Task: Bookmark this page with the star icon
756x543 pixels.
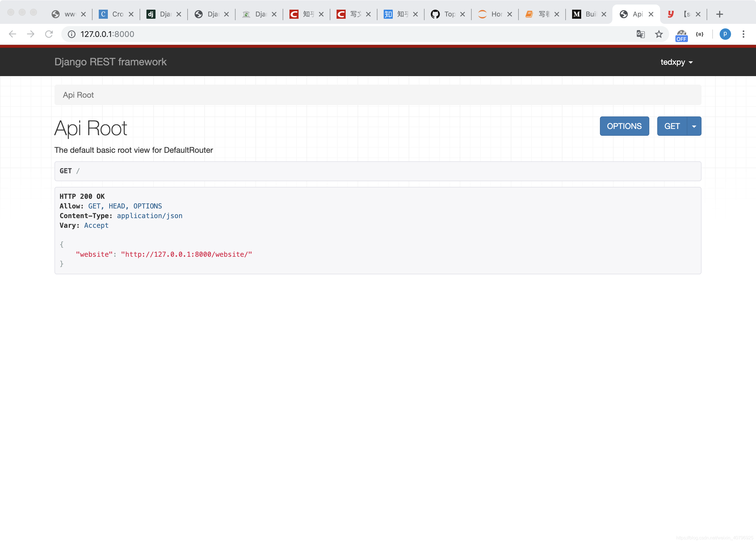Action: [x=659, y=34]
